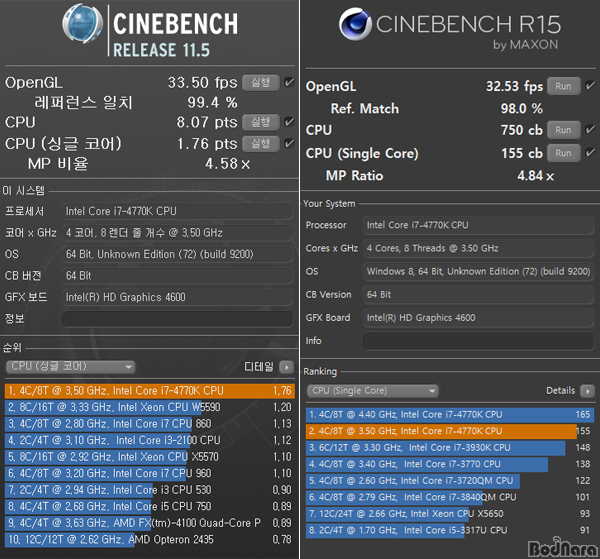Select orange ranking row i7-4770K scoring 1.76
This screenshot has width=600, height=559.
[x=150, y=391]
